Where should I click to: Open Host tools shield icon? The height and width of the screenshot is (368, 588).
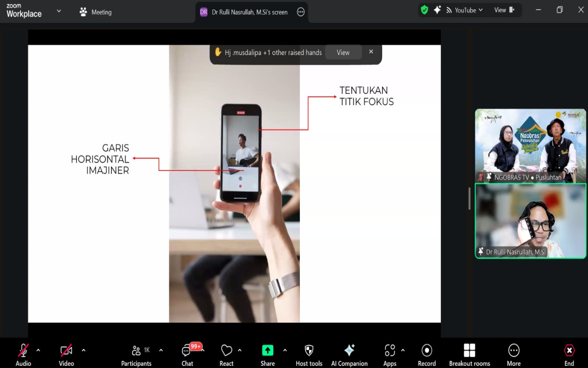coord(309,351)
